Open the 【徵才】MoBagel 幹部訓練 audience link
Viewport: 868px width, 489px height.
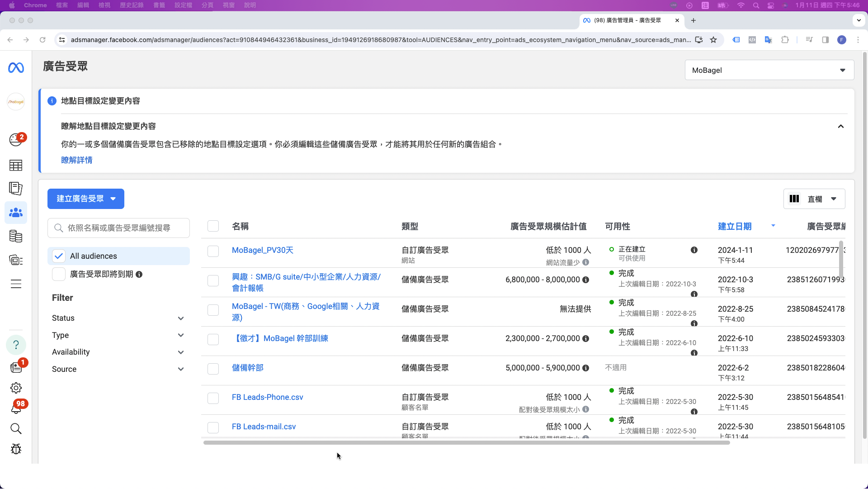(x=280, y=339)
